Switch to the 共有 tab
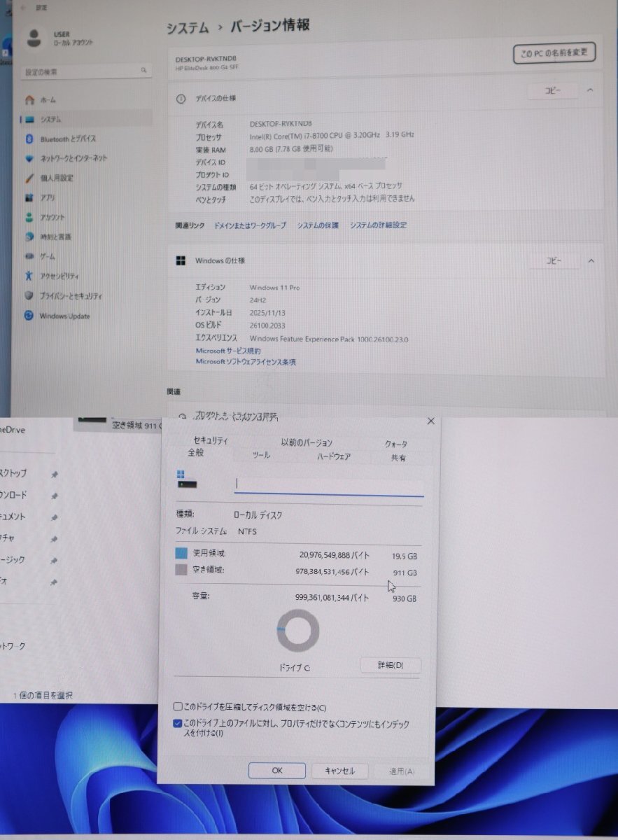 click(x=398, y=458)
